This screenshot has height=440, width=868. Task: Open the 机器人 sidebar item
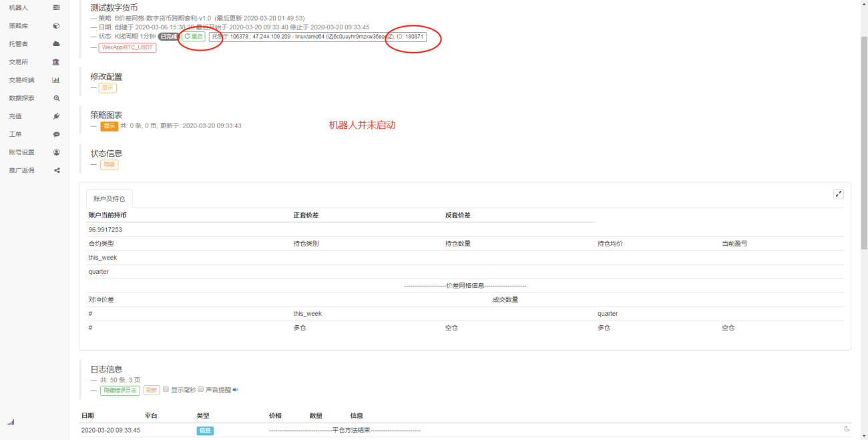coord(33,7)
